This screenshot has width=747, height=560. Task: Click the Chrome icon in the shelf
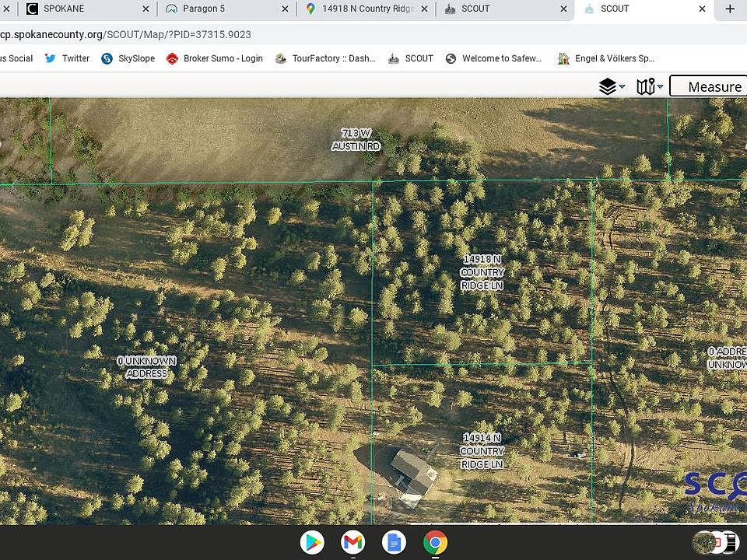click(434, 542)
